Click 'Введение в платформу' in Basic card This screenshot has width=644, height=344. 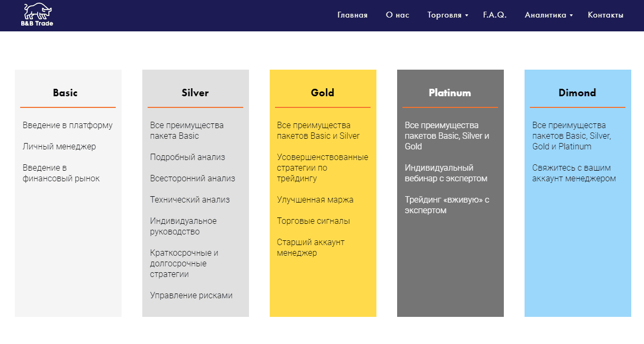(67, 125)
